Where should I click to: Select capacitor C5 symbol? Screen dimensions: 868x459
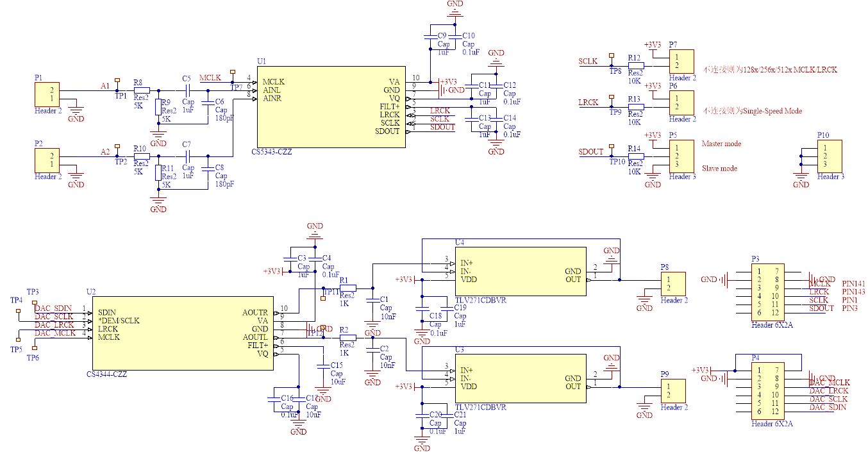(187, 90)
